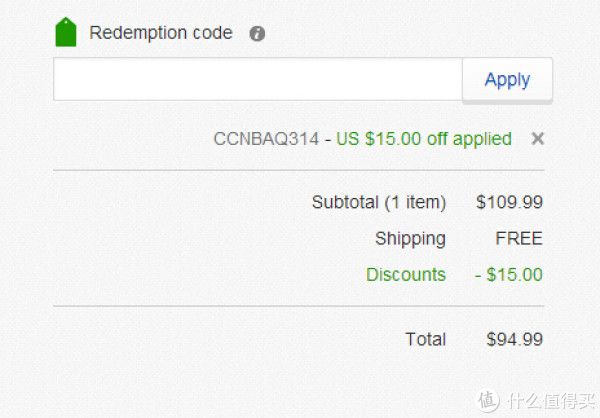Click the green Discounts label

[x=406, y=274]
